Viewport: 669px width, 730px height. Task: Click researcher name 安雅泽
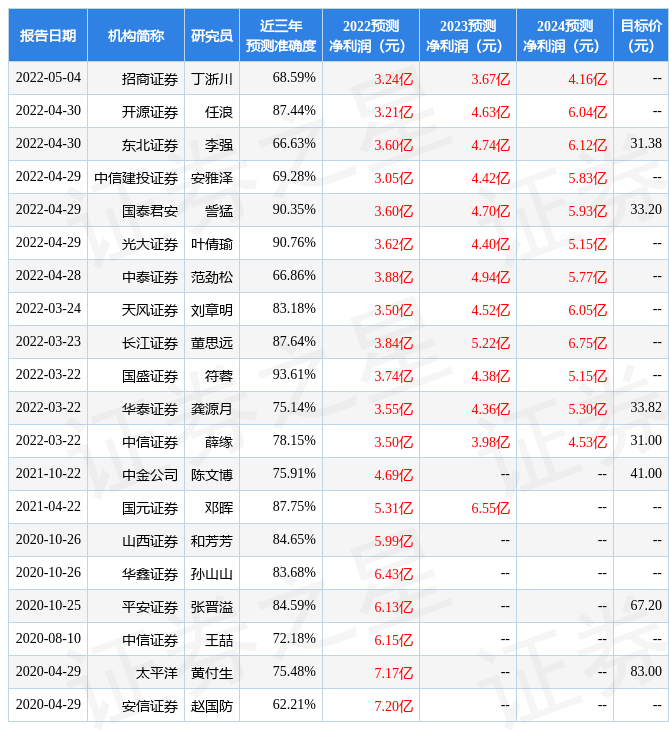point(212,178)
